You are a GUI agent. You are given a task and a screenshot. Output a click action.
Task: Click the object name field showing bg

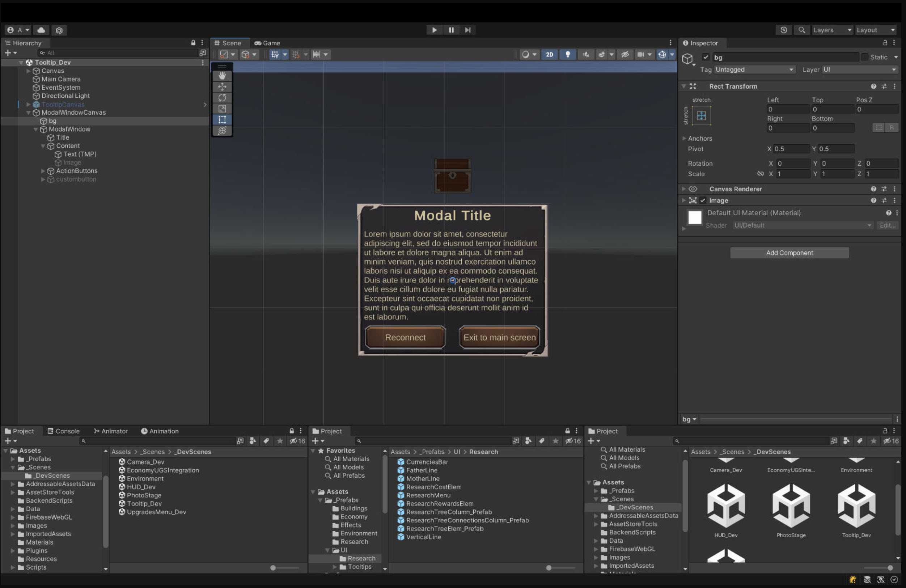point(785,57)
